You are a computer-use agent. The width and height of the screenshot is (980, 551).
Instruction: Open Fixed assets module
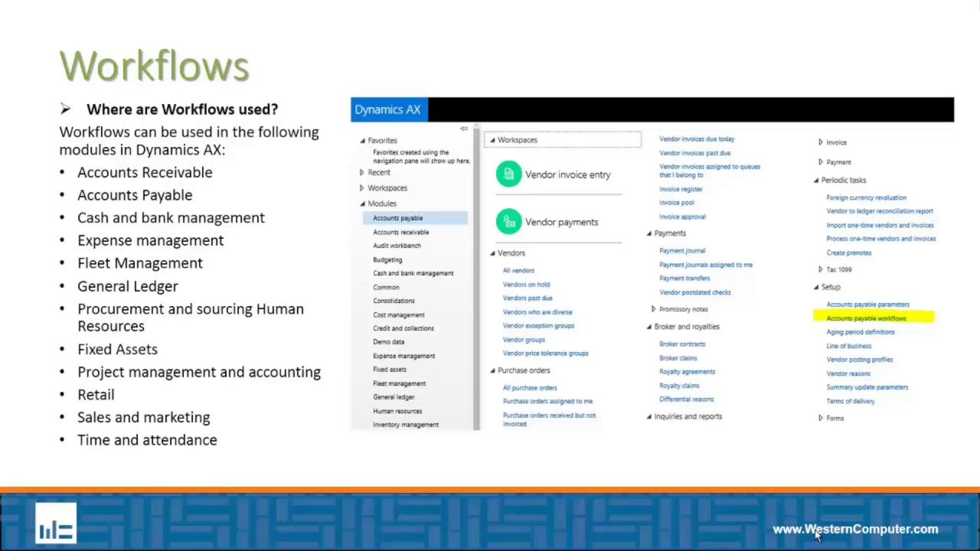(x=389, y=370)
